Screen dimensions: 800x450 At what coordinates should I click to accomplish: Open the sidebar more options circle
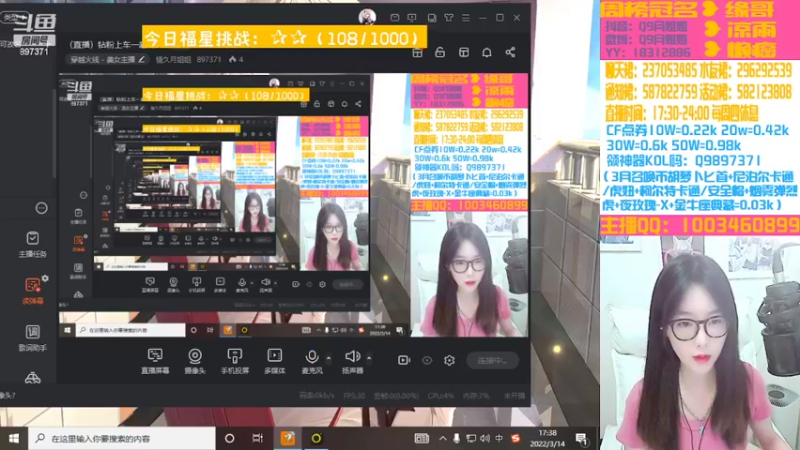pyautogui.click(x=41, y=208)
